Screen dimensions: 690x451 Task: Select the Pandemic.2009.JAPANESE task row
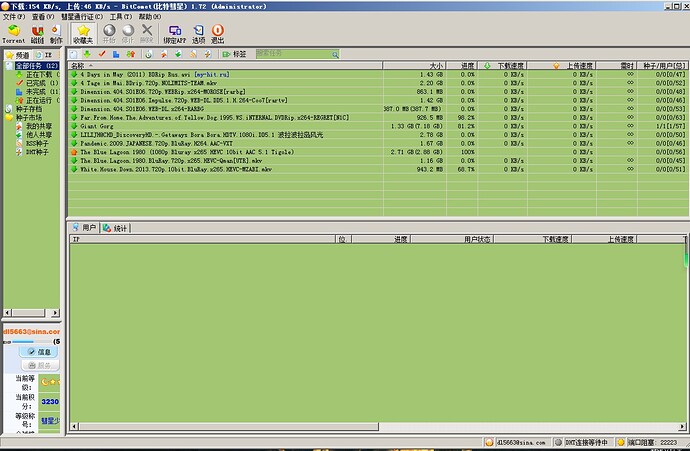[378, 143]
